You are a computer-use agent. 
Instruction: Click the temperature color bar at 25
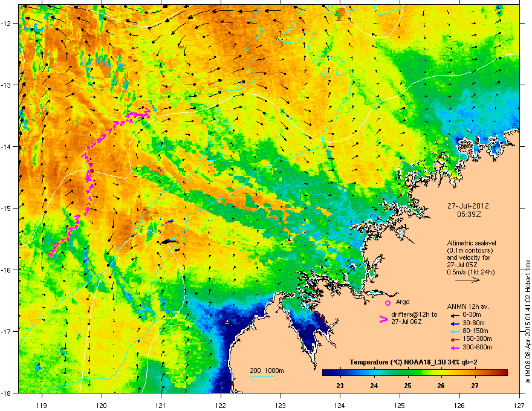click(407, 372)
